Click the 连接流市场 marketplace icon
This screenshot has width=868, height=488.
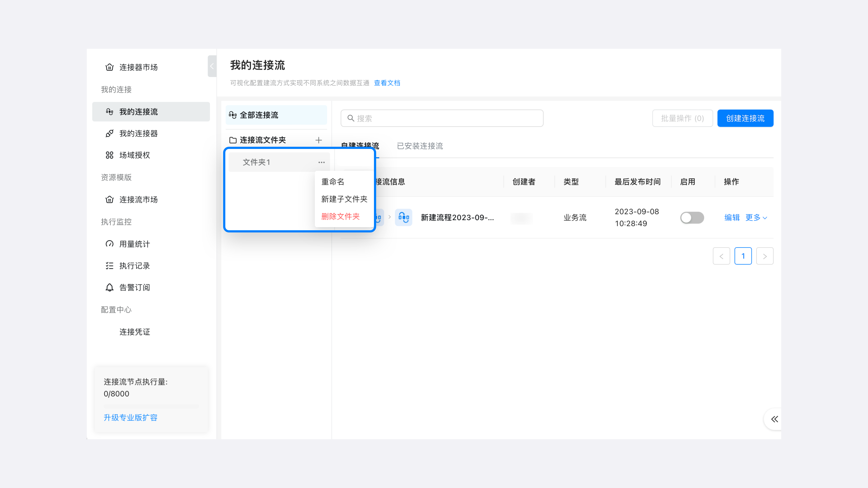point(110,199)
